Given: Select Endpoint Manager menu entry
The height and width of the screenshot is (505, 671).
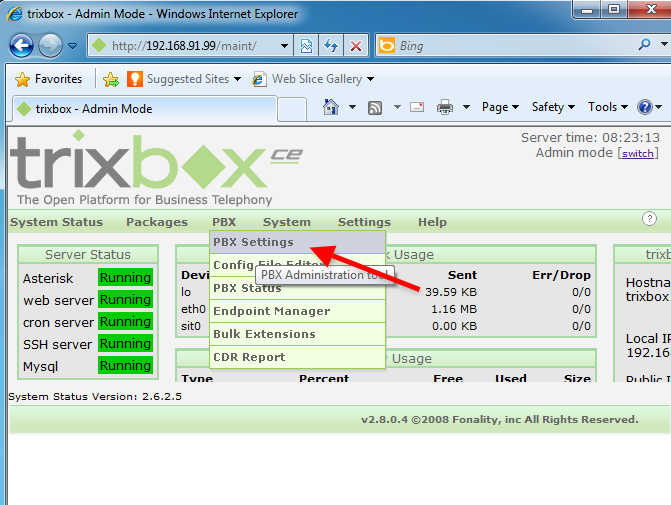Looking at the screenshot, I should coord(297,311).
